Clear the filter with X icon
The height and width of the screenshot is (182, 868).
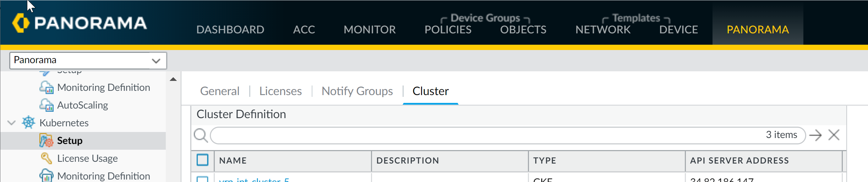pyautogui.click(x=834, y=135)
